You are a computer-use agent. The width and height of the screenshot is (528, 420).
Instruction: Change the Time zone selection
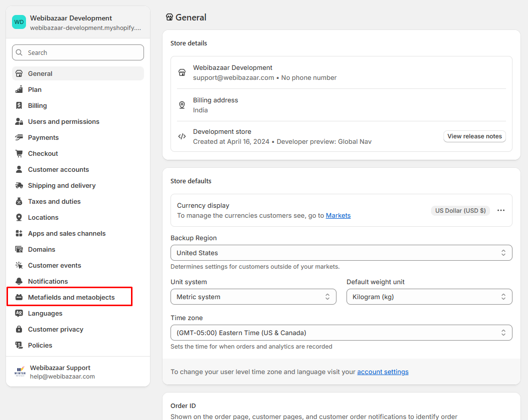pyautogui.click(x=341, y=333)
